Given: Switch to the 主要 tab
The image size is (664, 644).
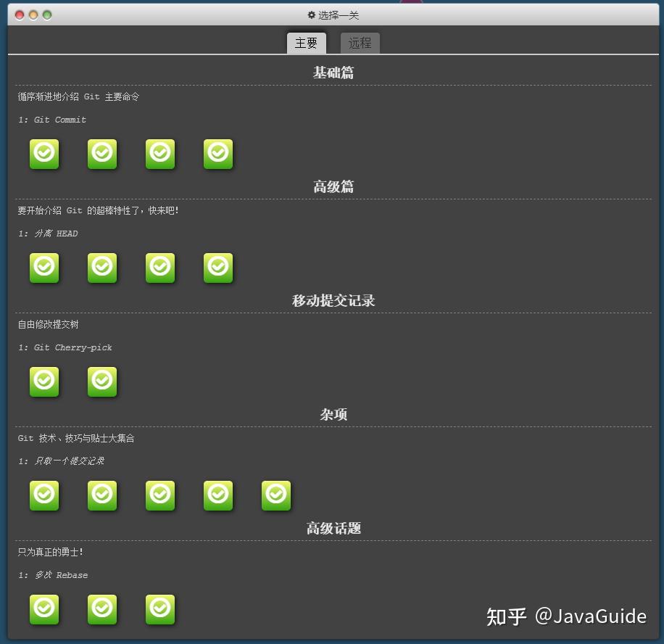Looking at the screenshot, I should pyautogui.click(x=306, y=44).
